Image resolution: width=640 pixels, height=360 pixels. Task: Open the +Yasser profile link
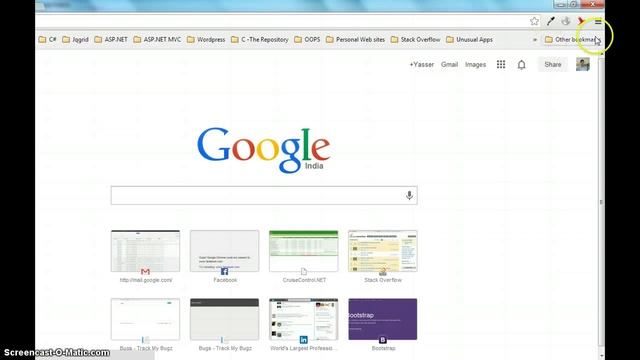(x=422, y=64)
